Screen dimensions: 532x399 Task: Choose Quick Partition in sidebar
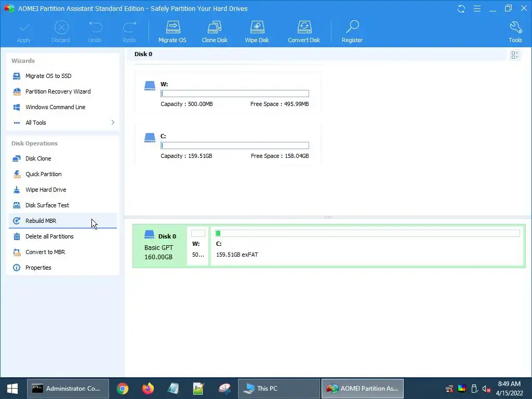pos(62,174)
